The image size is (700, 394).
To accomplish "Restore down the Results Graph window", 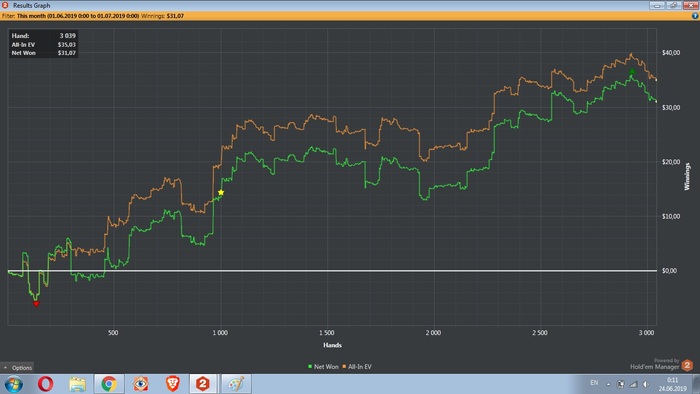I will point(674,5).
